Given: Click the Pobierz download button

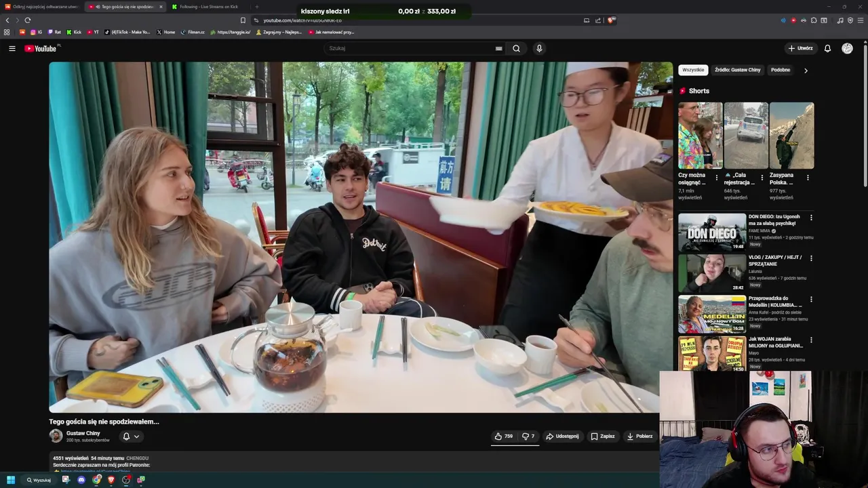Looking at the screenshot, I should [639, 436].
